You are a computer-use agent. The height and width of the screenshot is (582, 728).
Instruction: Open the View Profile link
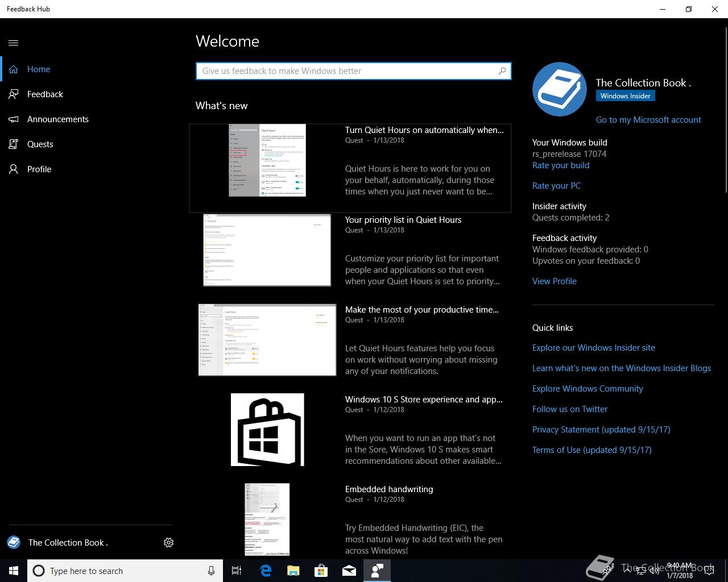555,281
